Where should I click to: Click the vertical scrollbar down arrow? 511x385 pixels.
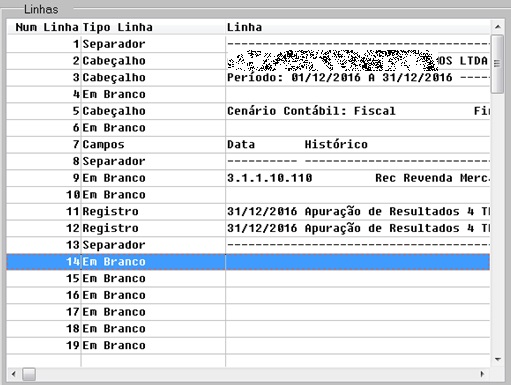pyautogui.click(x=498, y=359)
